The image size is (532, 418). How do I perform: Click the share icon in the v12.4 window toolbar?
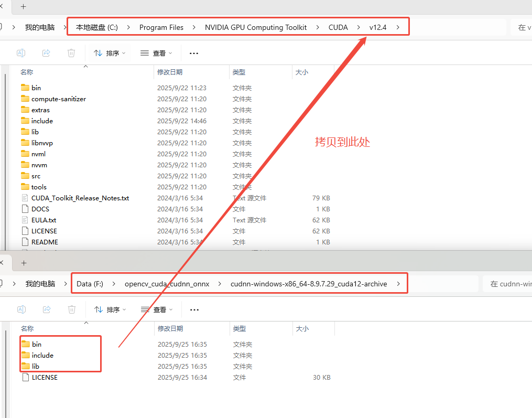pyautogui.click(x=46, y=53)
